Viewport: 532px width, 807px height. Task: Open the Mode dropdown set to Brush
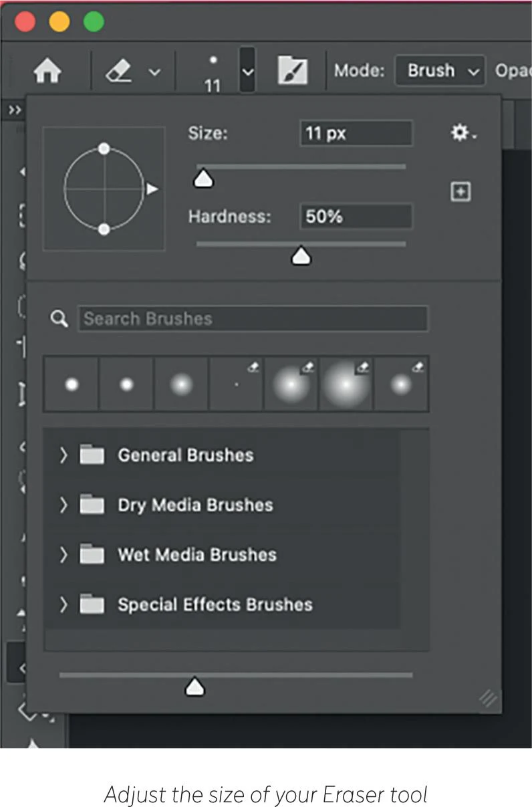pyautogui.click(x=439, y=71)
